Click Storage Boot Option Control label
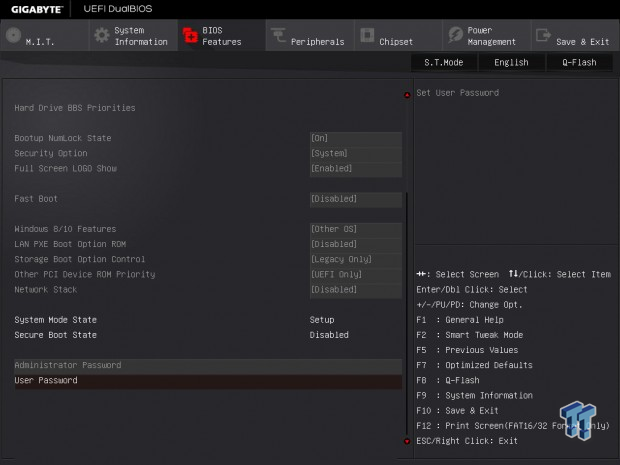The image size is (620, 465). coord(80,259)
